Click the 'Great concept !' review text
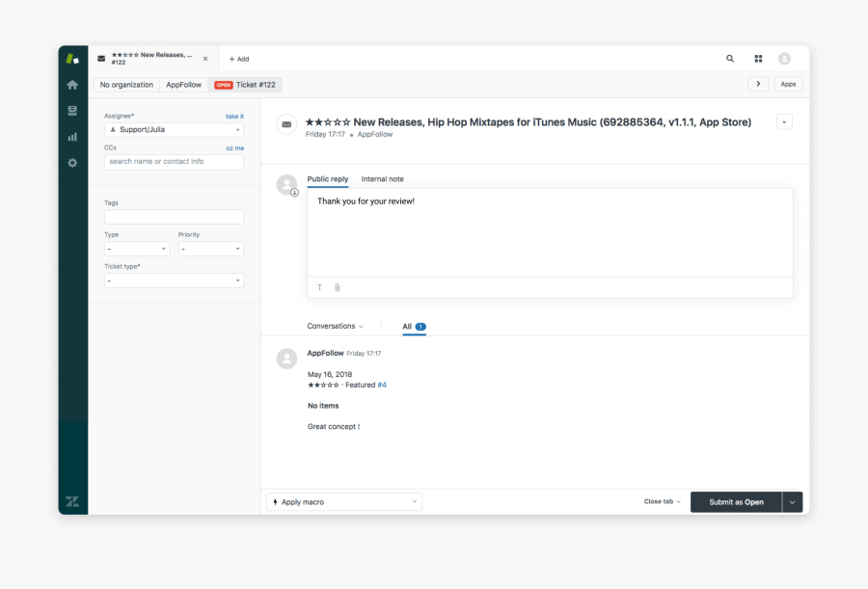 [x=334, y=427]
